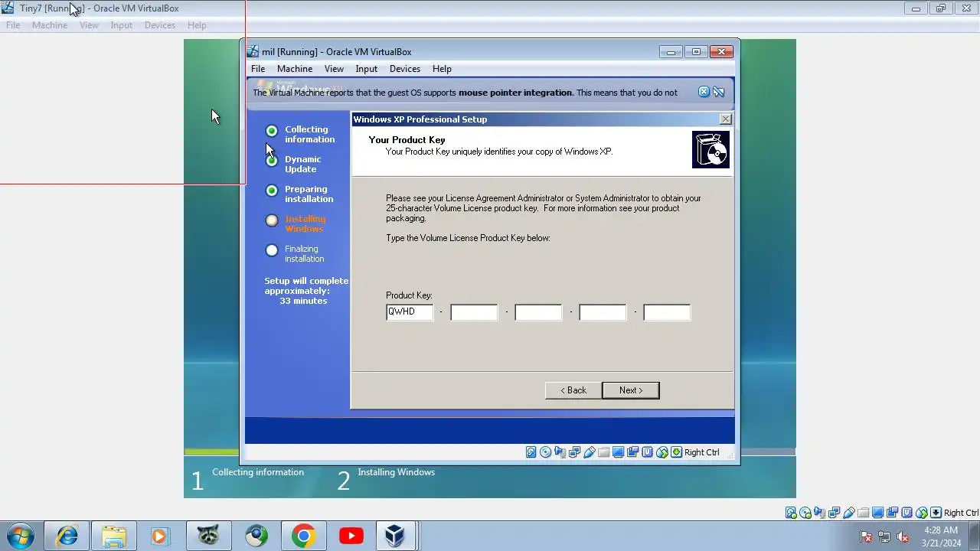The width and height of the screenshot is (980, 551).
Task: Click network icon in mil window status bar
Action: pyautogui.click(x=574, y=452)
